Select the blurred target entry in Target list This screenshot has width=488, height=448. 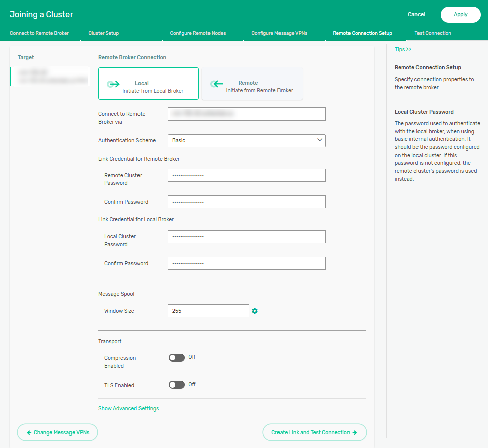pos(49,77)
